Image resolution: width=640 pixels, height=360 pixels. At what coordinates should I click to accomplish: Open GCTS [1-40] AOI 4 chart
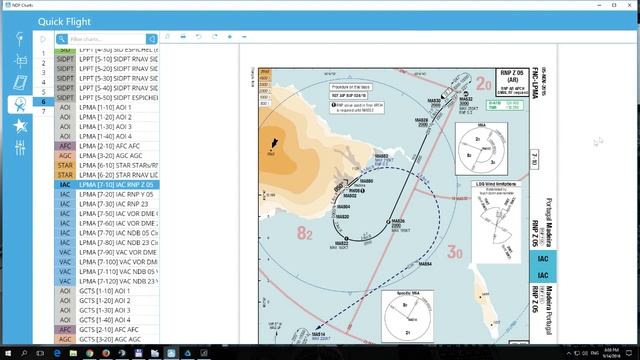pyautogui.click(x=107, y=320)
